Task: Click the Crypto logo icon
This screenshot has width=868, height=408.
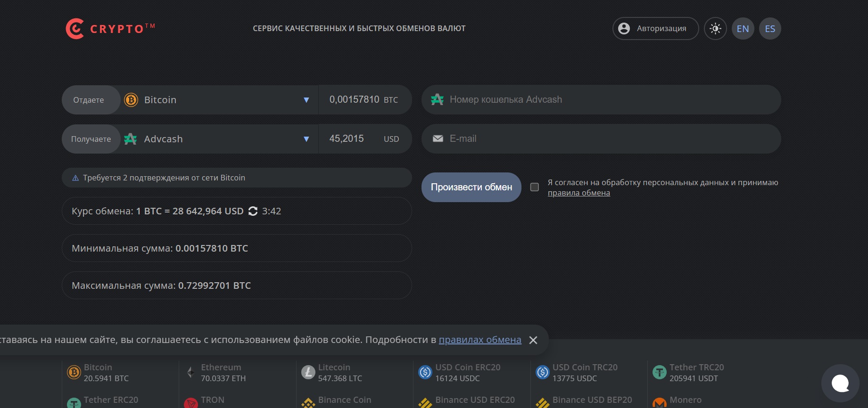Action: [75, 29]
